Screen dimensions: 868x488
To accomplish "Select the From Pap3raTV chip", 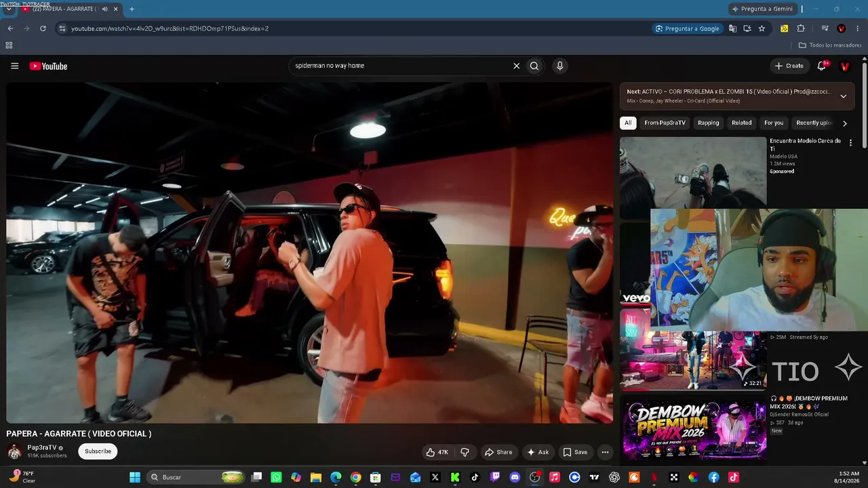I will (665, 123).
